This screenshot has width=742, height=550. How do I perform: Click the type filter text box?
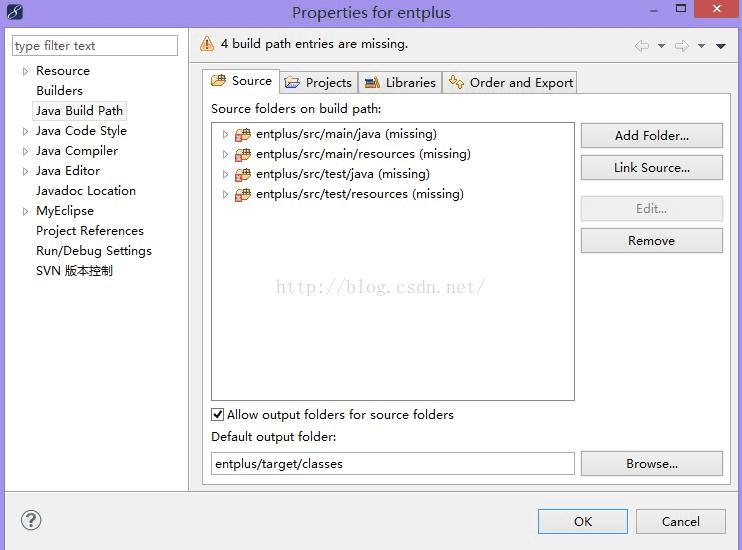click(x=95, y=45)
